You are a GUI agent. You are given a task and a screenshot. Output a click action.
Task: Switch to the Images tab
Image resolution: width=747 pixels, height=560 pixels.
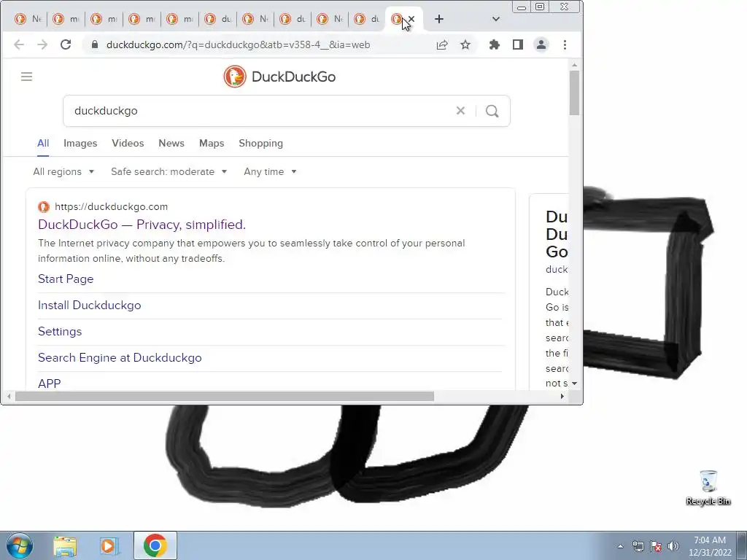(x=80, y=144)
